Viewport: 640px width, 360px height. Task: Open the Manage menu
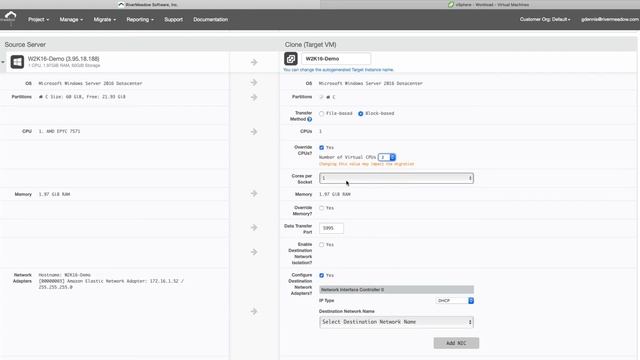click(71, 20)
